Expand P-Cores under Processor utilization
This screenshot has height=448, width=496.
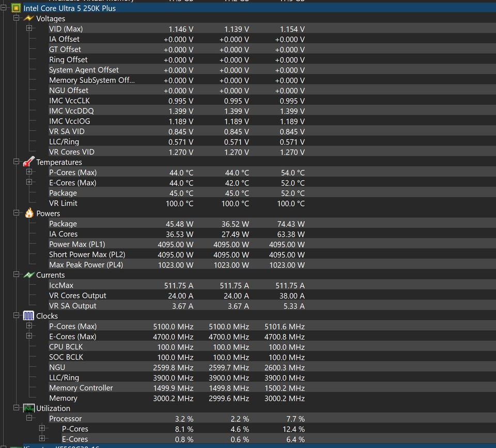(x=42, y=428)
